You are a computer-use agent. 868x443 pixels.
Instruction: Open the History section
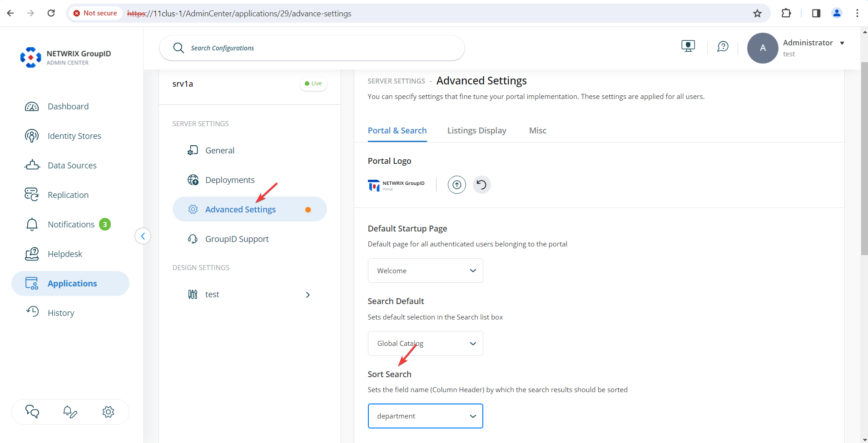coord(60,312)
